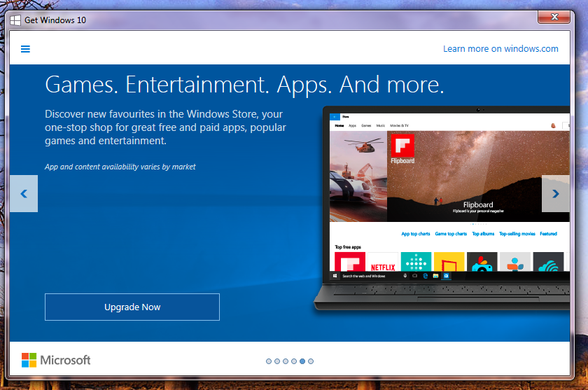Select the sixth slide indicator dot
This screenshot has height=390, width=588.
[x=311, y=361]
